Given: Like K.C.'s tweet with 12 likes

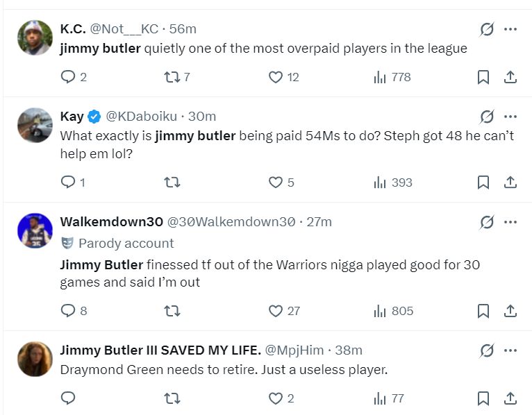Looking at the screenshot, I should click(x=276, y=77).
